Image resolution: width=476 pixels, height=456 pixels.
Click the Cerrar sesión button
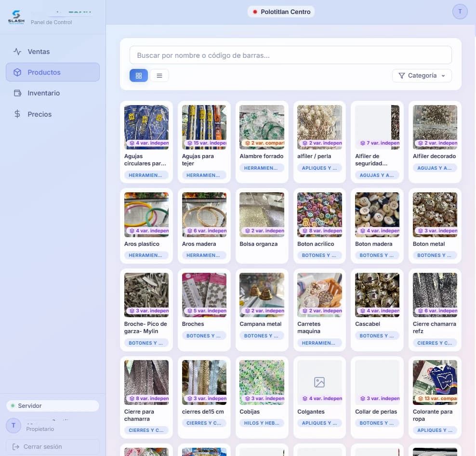(x=53, y=446)
